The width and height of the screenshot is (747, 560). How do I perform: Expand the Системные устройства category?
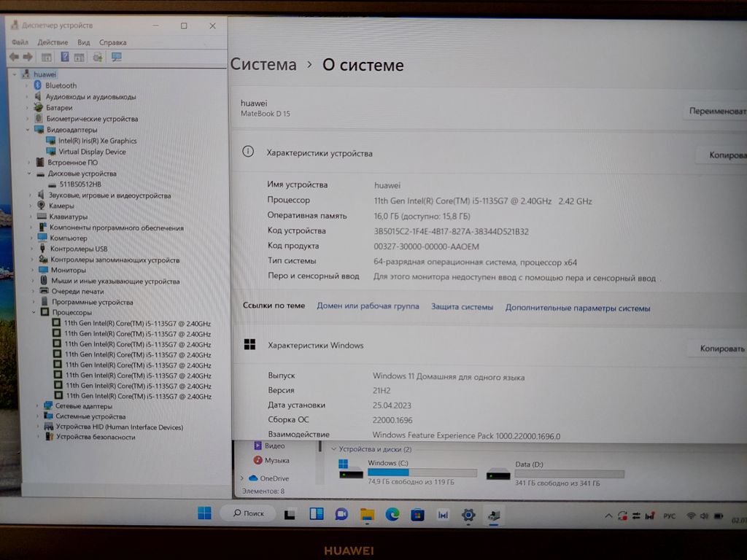point(38,416)
